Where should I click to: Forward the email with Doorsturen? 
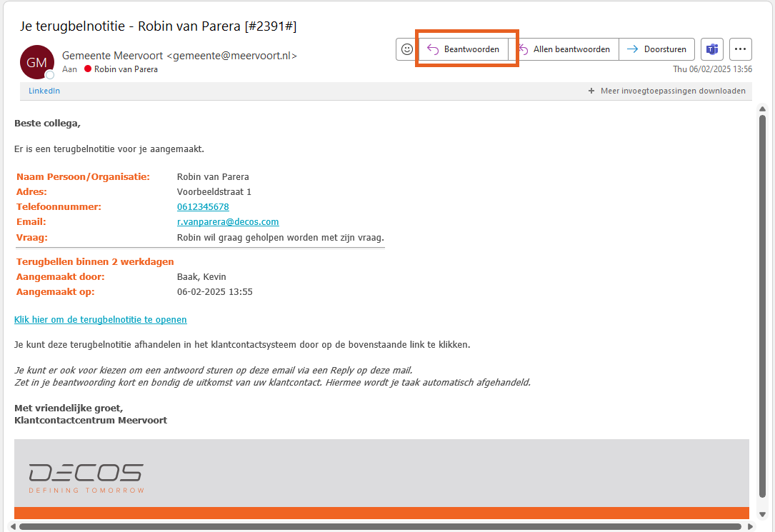pyautogui.click(x=656, y=49)
